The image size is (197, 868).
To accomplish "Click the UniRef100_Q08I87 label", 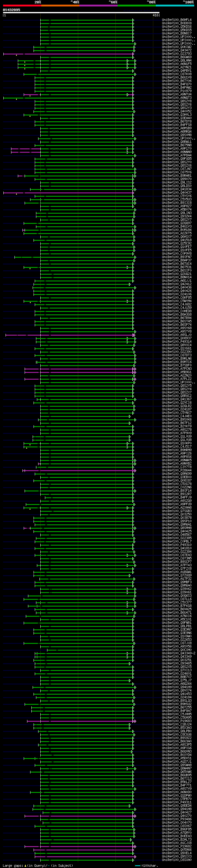I will [177, 480].
